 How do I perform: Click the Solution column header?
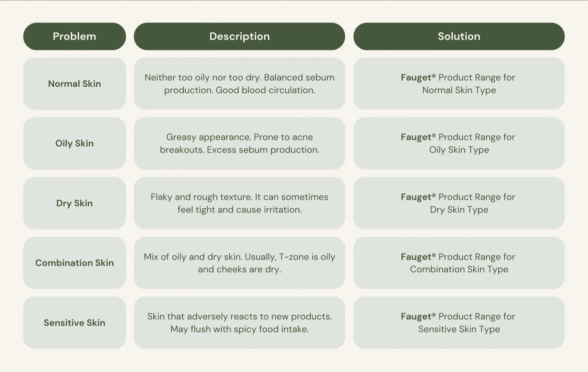coord(459,36)
